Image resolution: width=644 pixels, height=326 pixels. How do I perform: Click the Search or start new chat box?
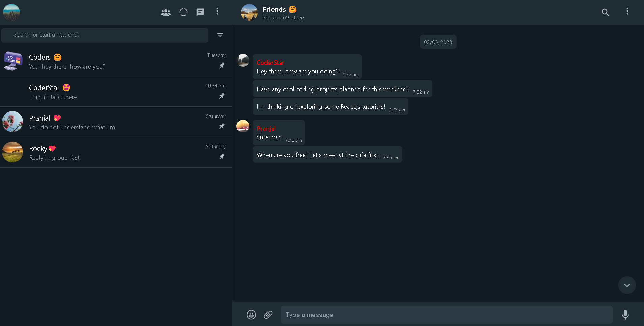pyautogui.click(x=105, y=35)
